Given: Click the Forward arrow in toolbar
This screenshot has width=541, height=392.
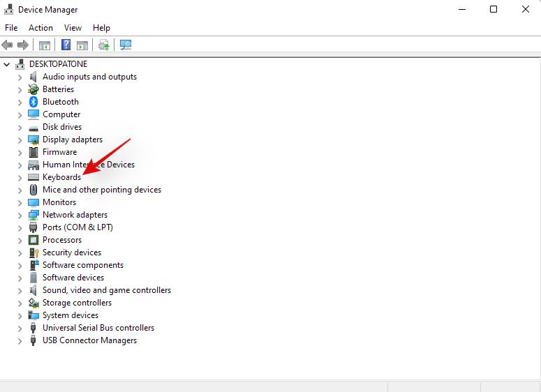Looking at the screenshot, I should tap(23, 45).
